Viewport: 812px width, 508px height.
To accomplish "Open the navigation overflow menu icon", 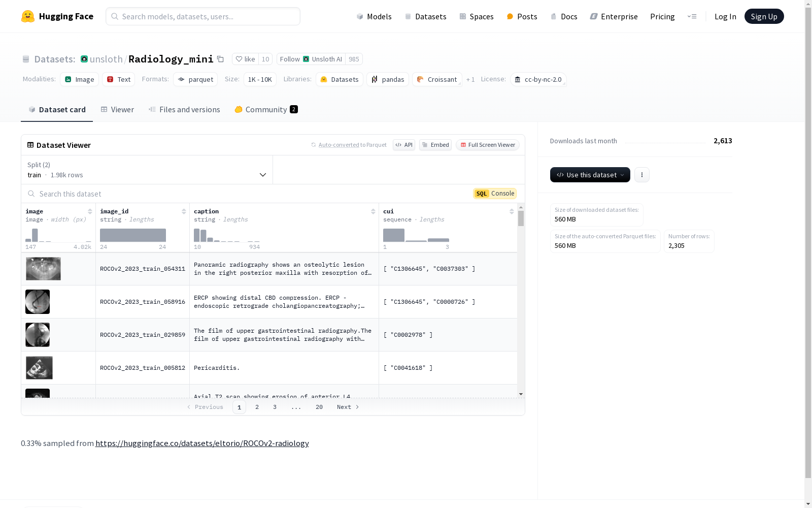I will [692, 16].
